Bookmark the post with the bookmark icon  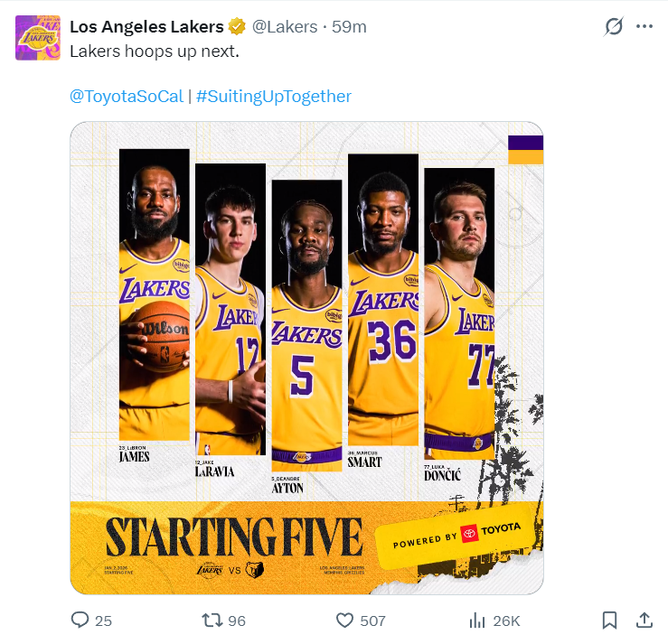click(609, 621)
